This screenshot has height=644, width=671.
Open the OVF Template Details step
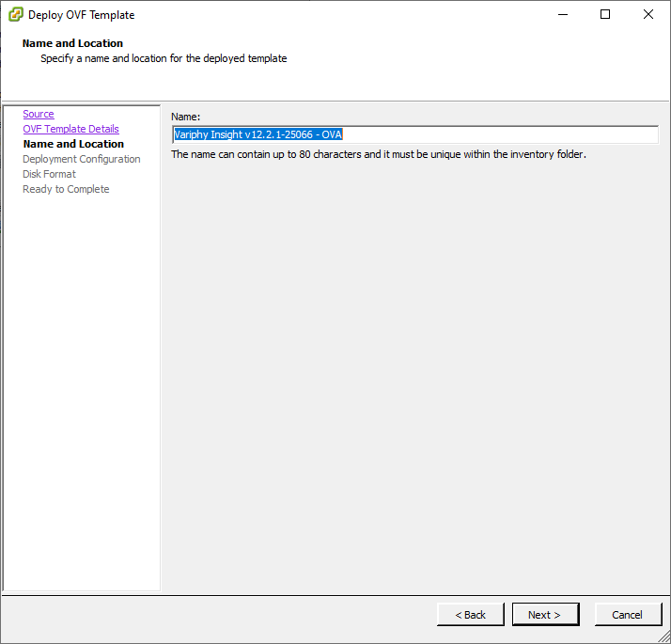tap(71, 129)
